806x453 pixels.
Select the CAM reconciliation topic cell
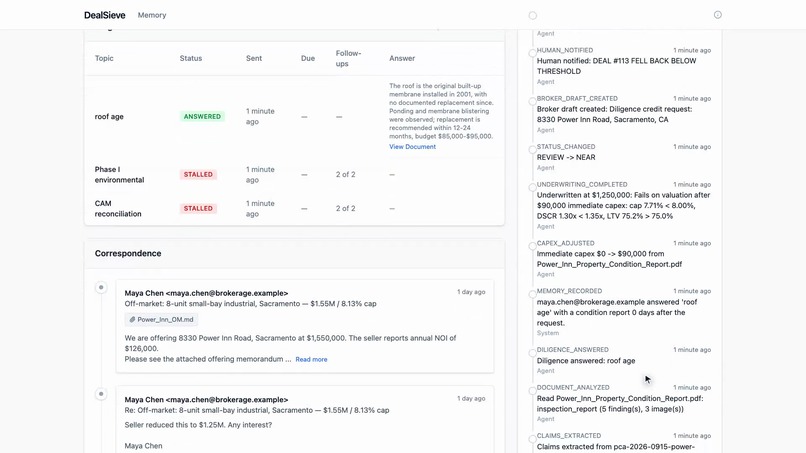[x=118, y=208]
